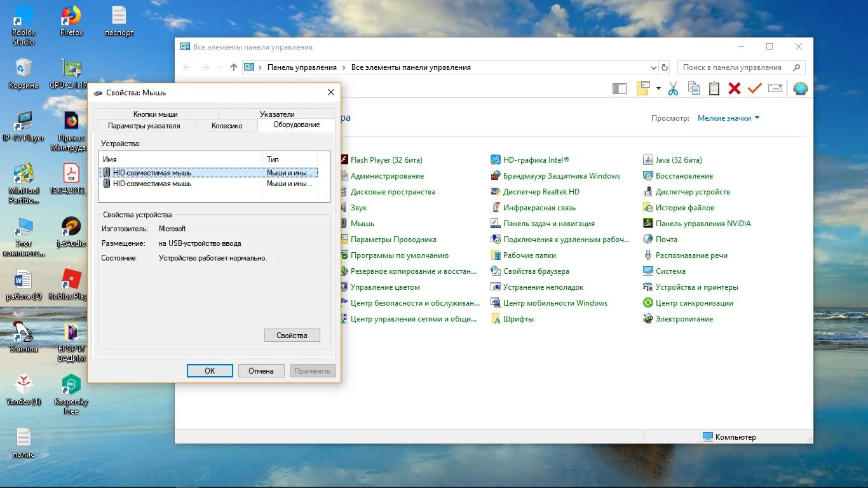Click the red Delete icon in toolbar
868x488 pixels.
[735, 88]
